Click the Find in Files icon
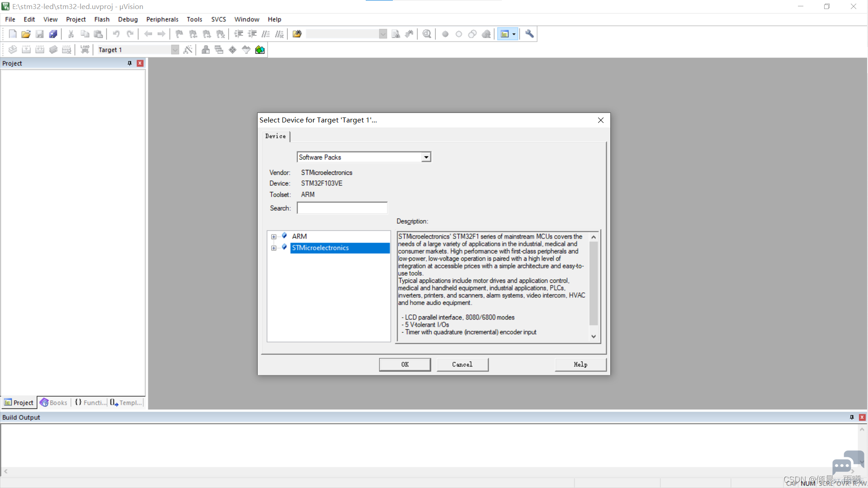 coord(297,34)
